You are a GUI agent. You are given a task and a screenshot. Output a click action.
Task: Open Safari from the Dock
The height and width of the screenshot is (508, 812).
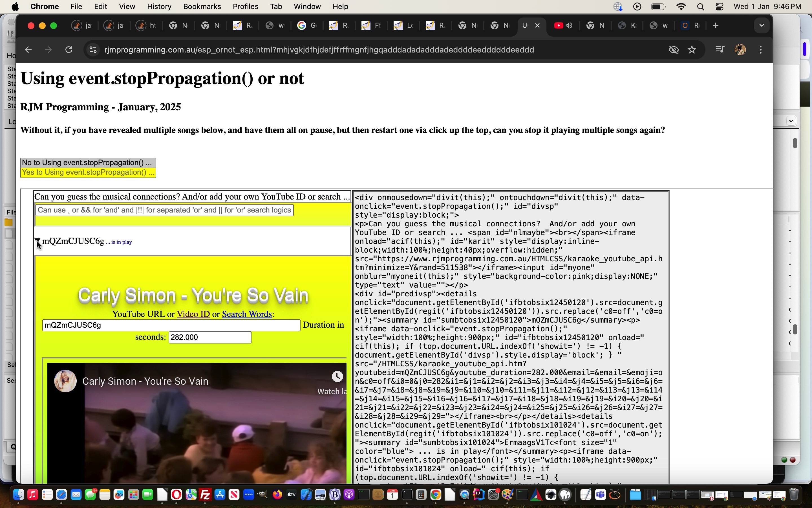[62, 495]
